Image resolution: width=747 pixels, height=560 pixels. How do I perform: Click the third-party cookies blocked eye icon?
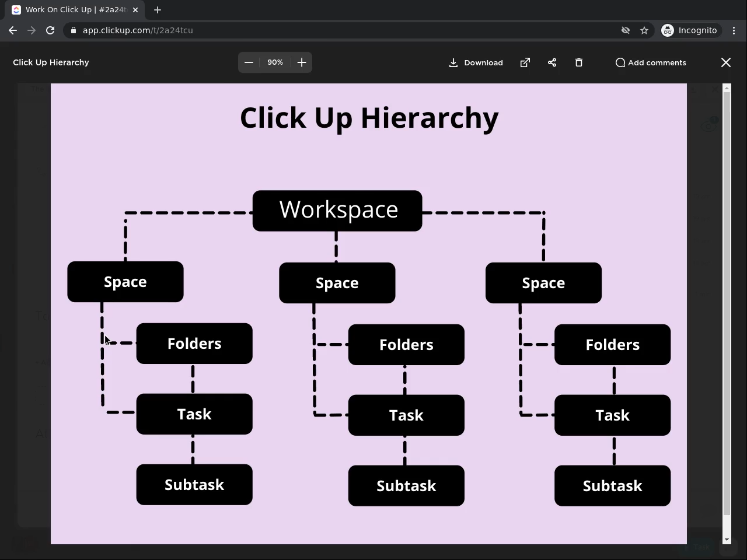tap(626, 30)
